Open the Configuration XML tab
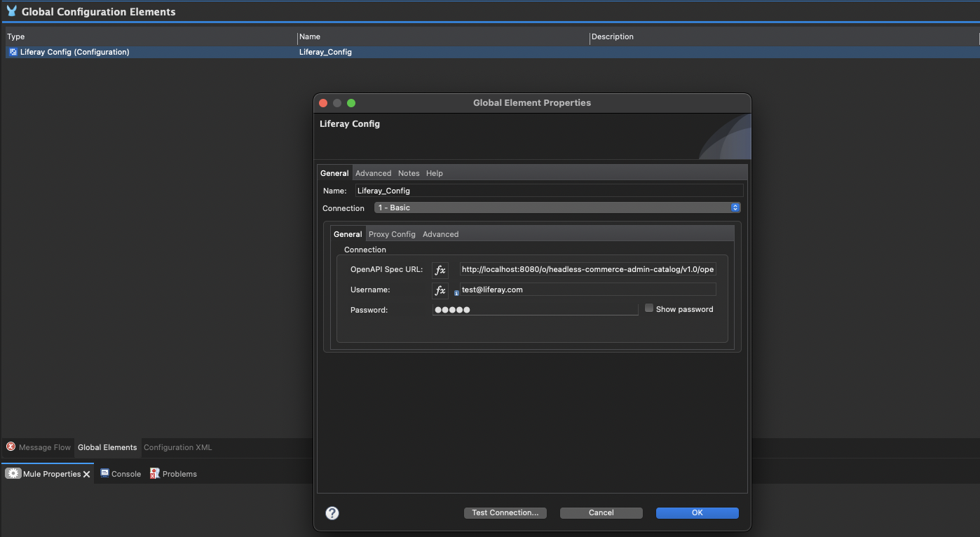980x537 pixels. (x=178, y=447)
